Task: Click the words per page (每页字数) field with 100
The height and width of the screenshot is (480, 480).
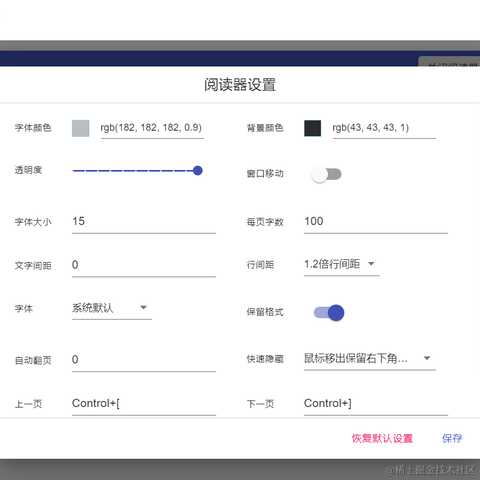Action: [376, 222]
